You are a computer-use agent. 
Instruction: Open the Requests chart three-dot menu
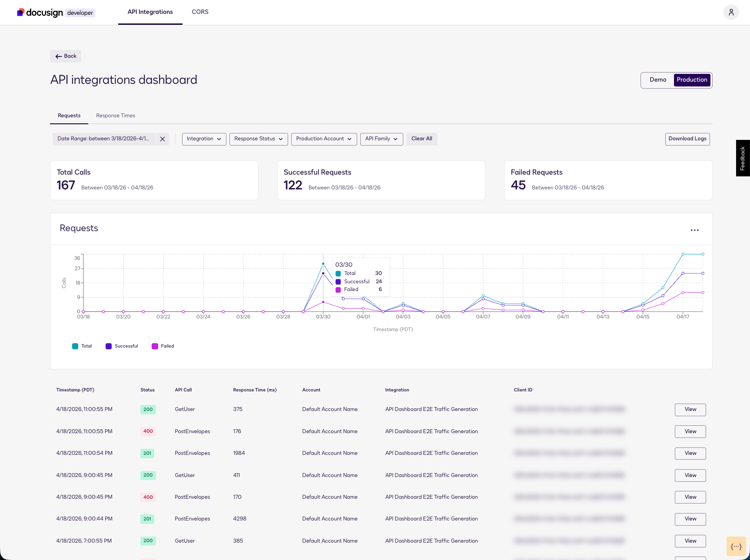click(694, 230)
